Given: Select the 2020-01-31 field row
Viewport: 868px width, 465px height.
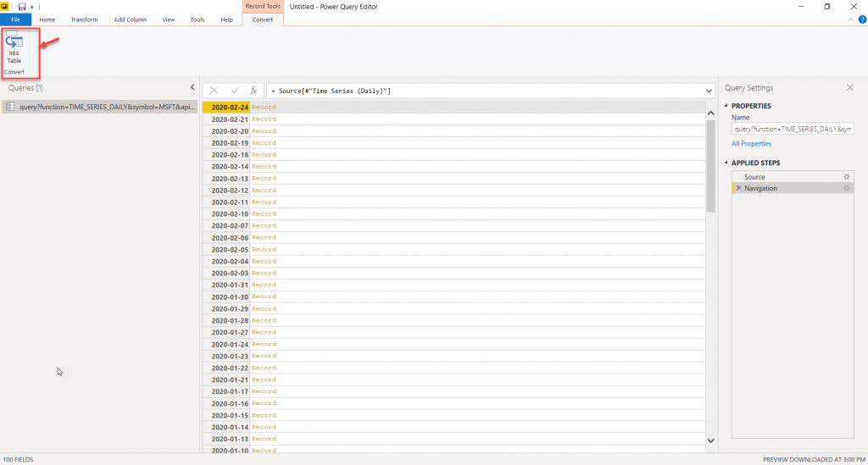Looking at the screenshot, I should [454, 285].
